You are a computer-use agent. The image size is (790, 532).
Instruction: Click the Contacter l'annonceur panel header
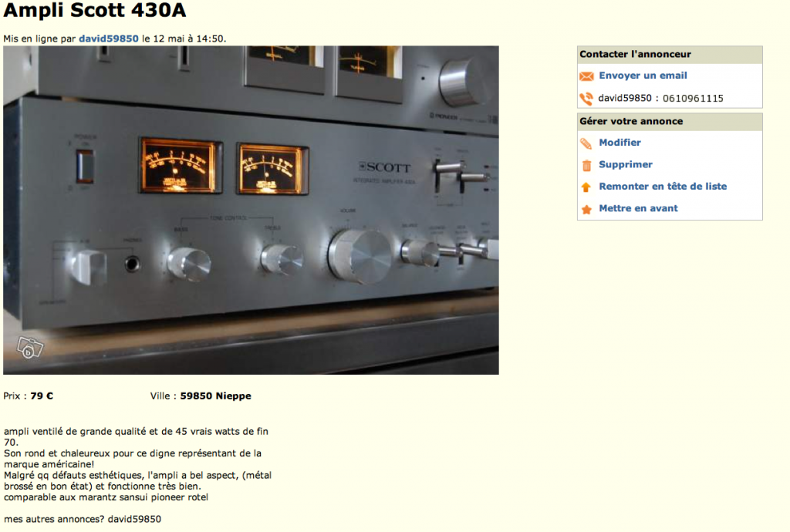click(670, 55)
